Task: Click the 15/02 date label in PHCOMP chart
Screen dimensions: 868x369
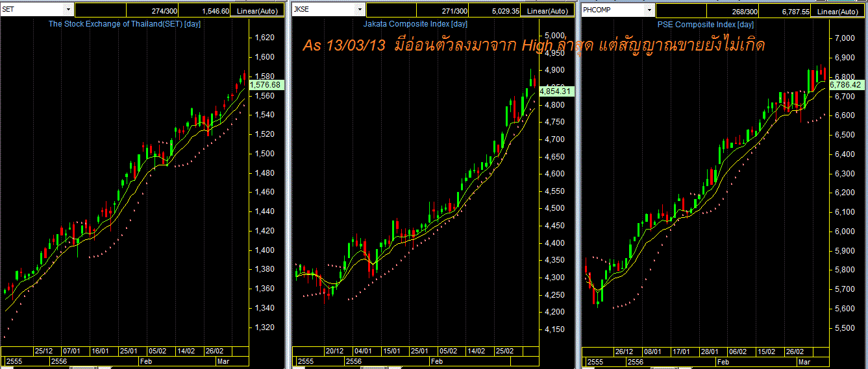Action: coord(767,351)
